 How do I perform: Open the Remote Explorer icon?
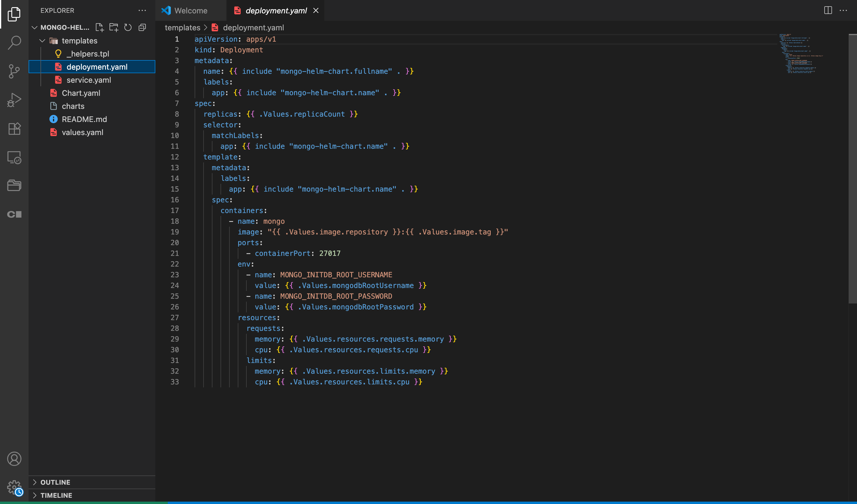14,157
